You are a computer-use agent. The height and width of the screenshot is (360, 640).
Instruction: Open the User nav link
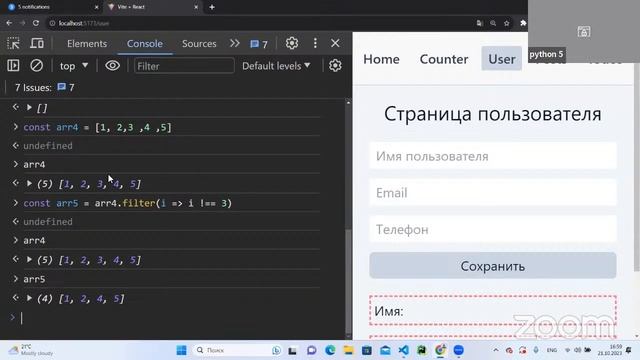pyautogui.click(x=502, y=59)
